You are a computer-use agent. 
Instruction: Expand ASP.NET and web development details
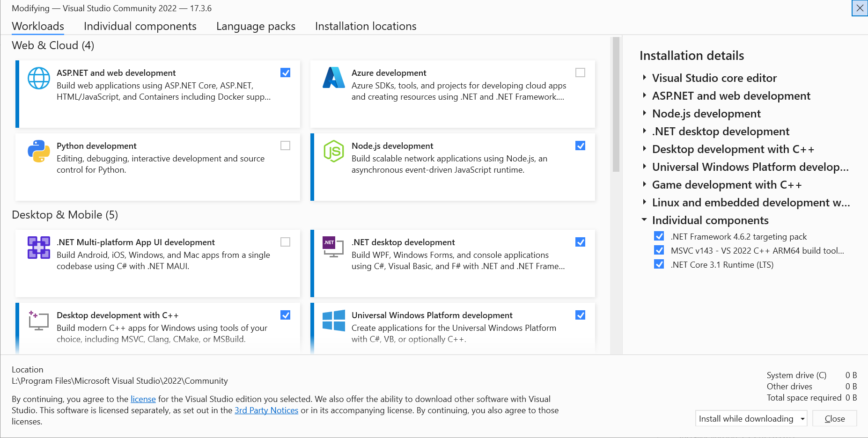(x=645, y=95)
